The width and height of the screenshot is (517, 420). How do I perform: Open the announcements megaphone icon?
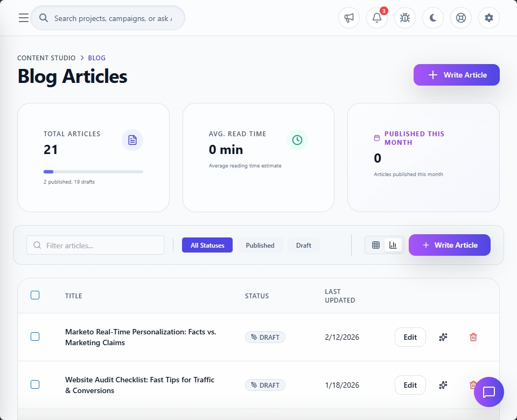click(x=349, y=18)
